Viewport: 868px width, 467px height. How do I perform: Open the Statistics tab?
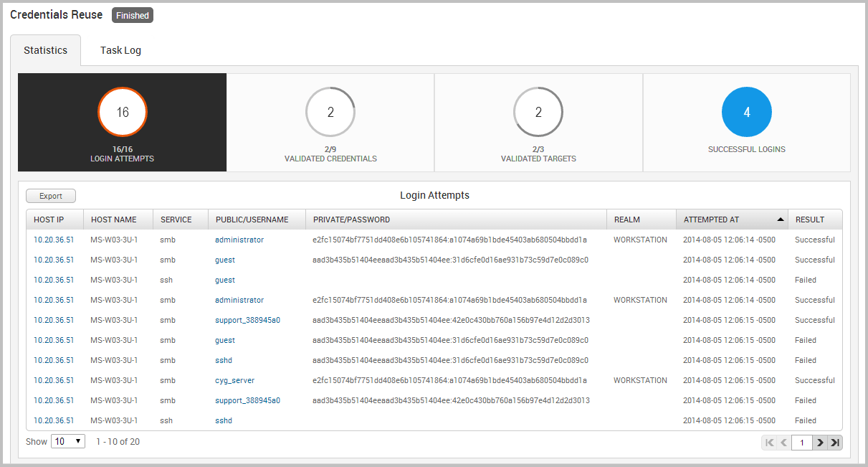(45, 50)
